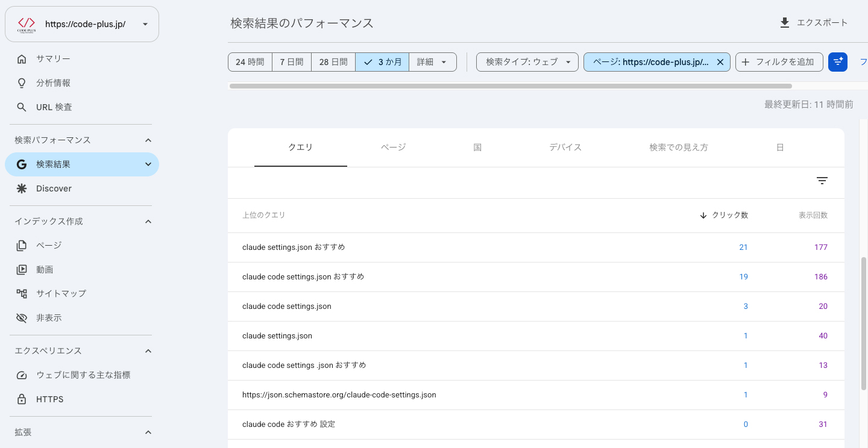Switch to the ページ tab

(394, 148)
